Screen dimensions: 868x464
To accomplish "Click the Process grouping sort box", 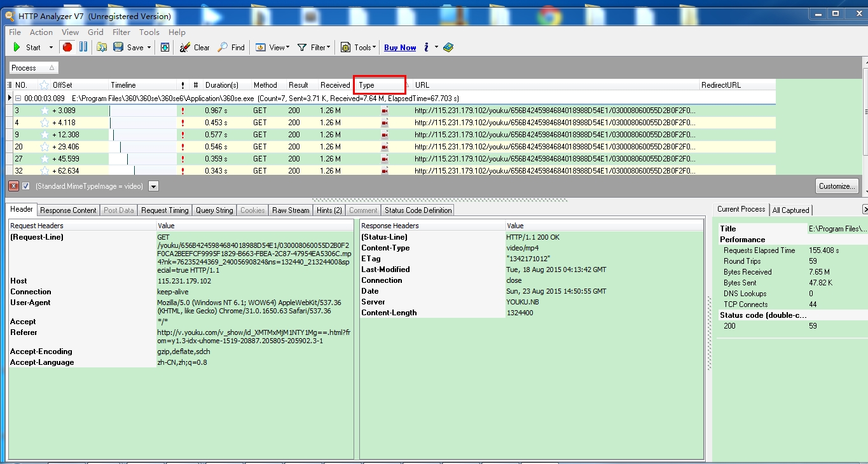I will tap(33, 68).
